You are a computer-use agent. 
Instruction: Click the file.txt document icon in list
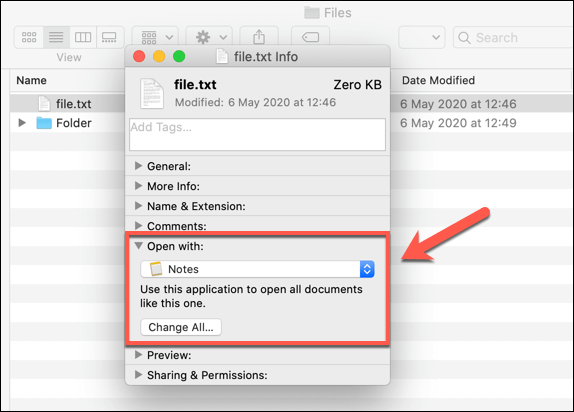44,104
